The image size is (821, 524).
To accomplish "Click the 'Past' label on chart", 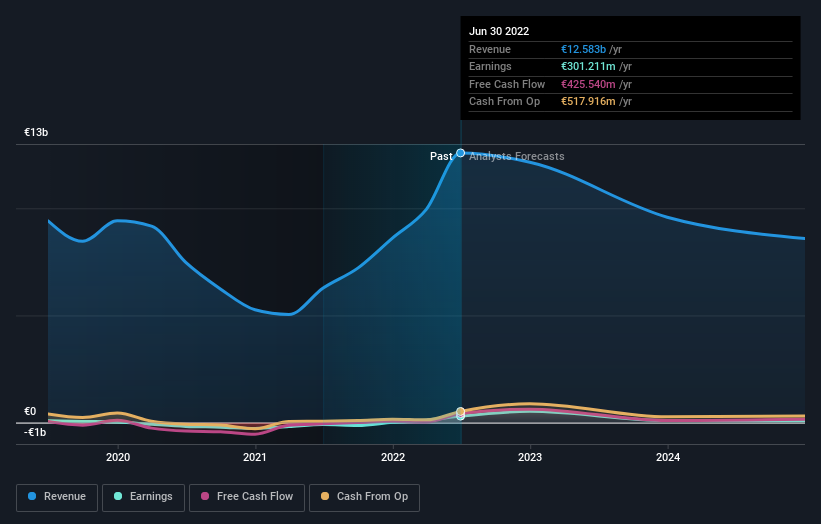I will 441,156.
